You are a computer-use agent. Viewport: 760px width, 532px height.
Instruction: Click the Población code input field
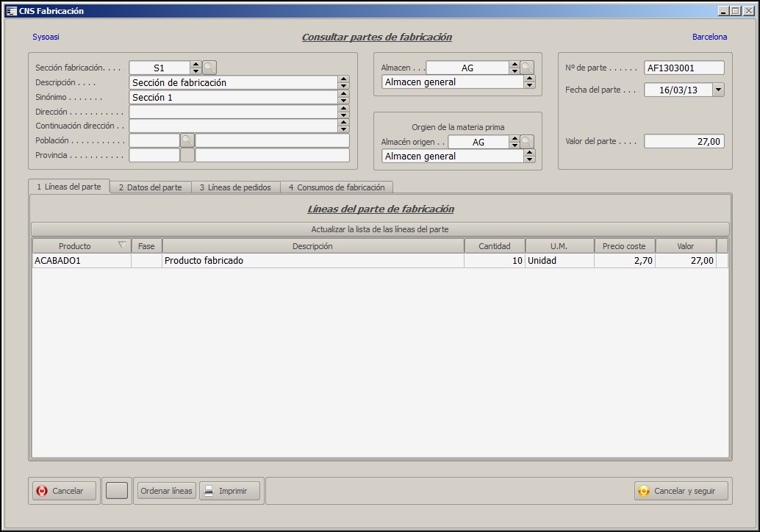point(154,140)
